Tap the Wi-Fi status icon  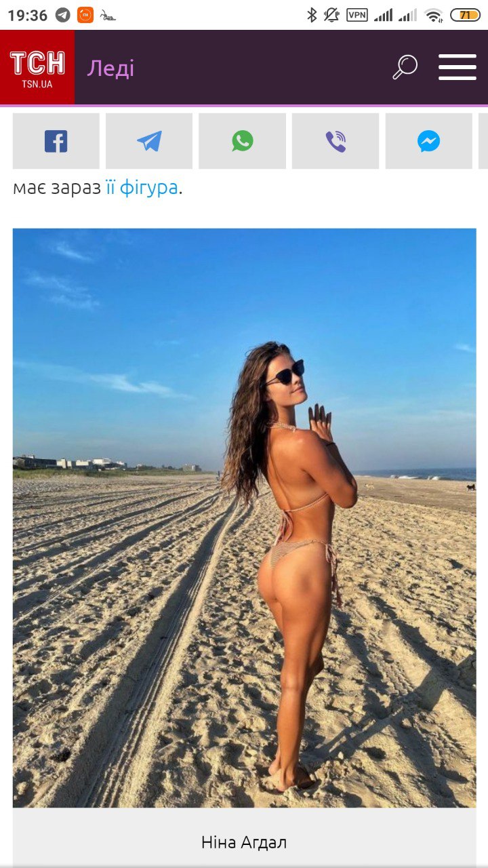(434, 15)
